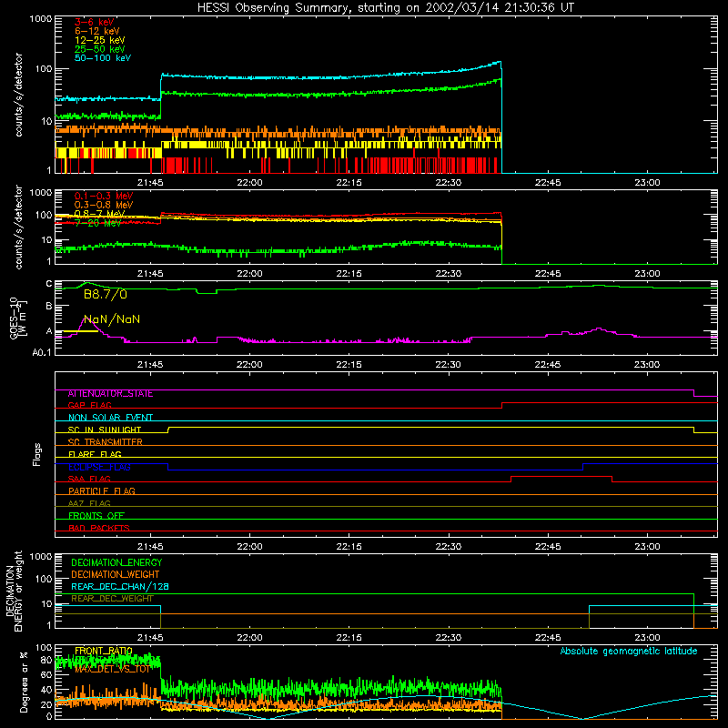Select the SAA_FLAG label
Viewport: 728px width, 728px height.
89,479
